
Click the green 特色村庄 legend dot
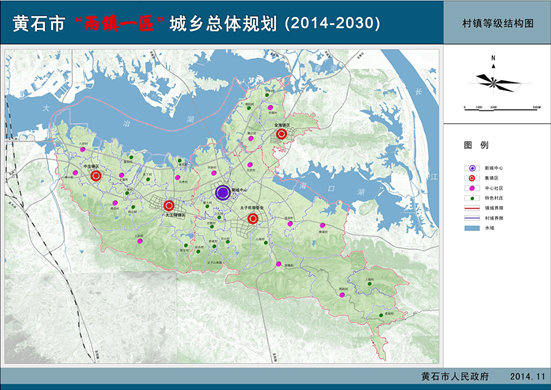coord(472,198)
